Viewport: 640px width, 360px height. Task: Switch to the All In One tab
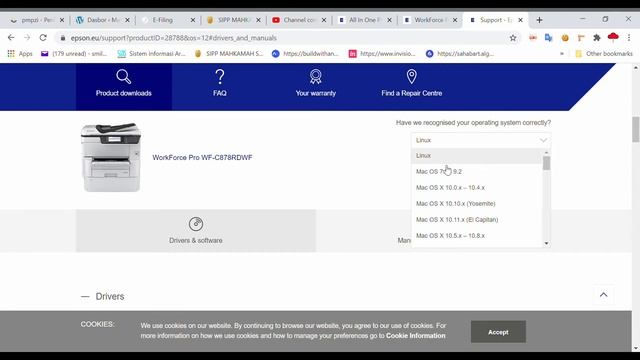[364, 20]
